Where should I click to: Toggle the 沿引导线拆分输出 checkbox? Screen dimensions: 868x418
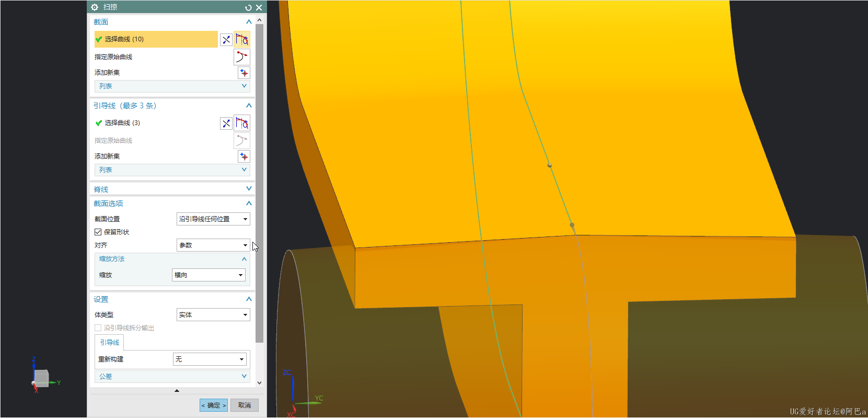pos(98,328)
